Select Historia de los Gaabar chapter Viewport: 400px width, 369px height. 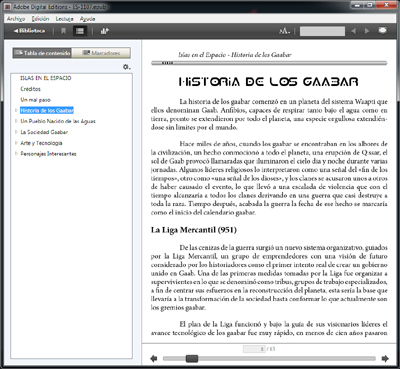coord(47,110)
